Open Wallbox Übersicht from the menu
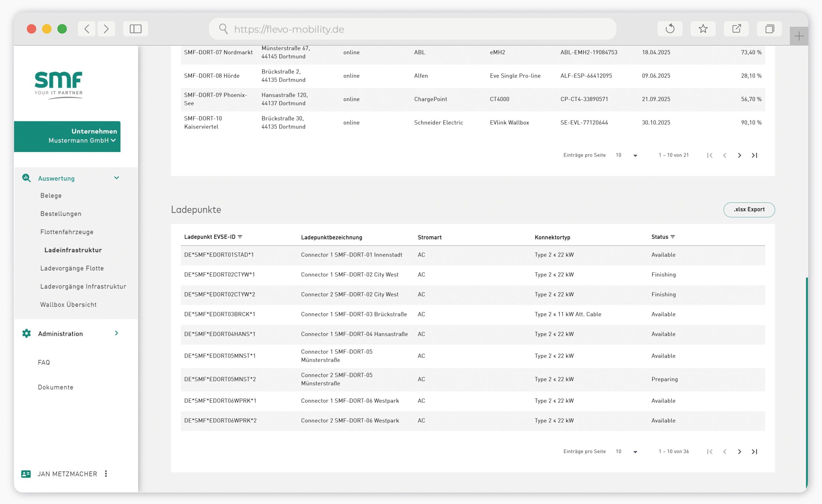822x504 pixels. coord(68,304)
